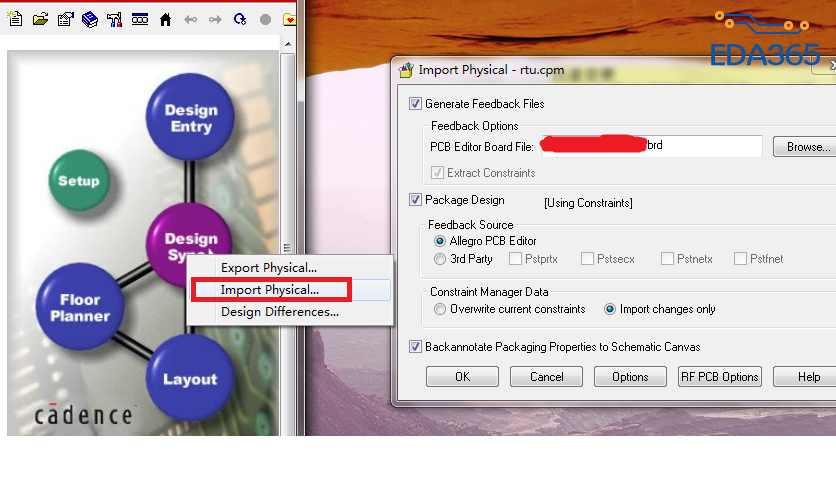Toggle the Package Design checkbox
This screenshot has height=490, width=836.
(x=415, y=200)
